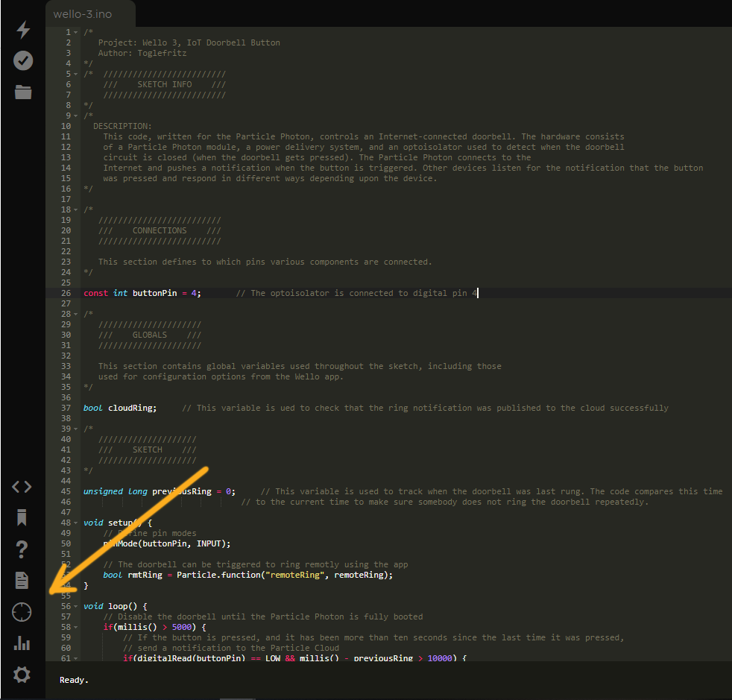Open the Libraries bookmark icon
732x700 pixels.
coord(22,517)
